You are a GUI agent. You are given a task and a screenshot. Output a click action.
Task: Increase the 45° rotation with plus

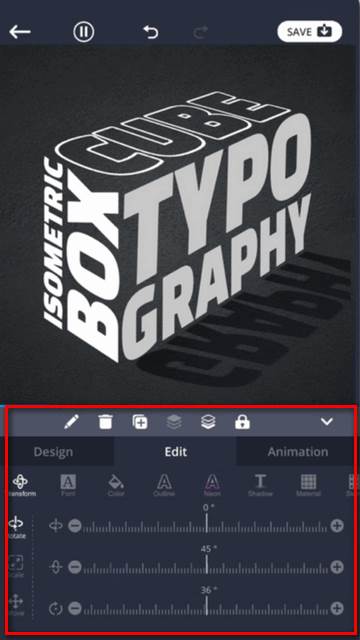337,567
